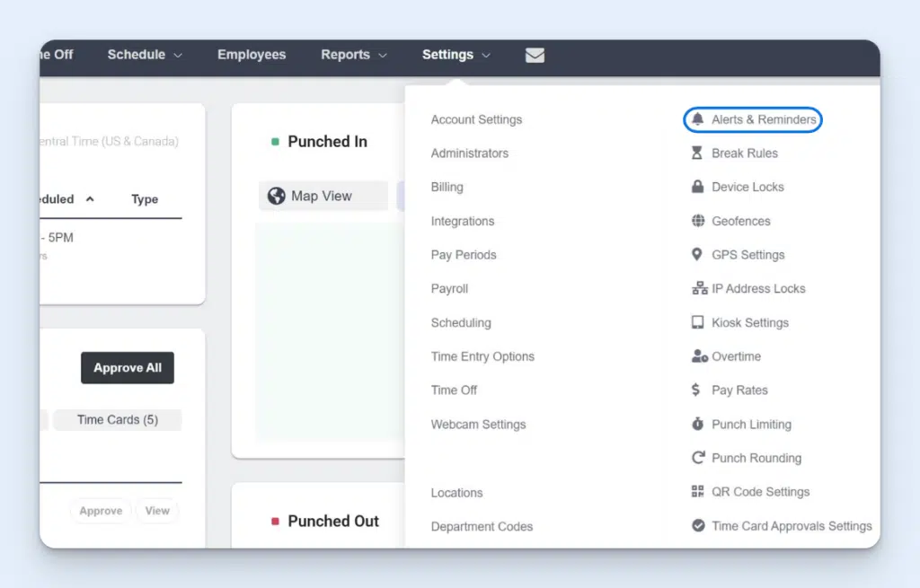Open Device Locks via the padlock icon
The image size is (920, 588).
[x=697, y=187]
